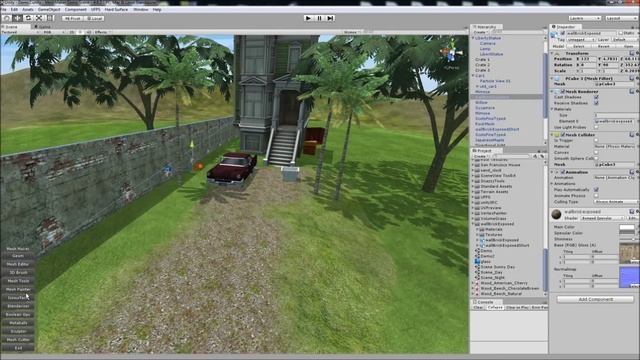Open the Layers dropdown in the toolbar

click(x=584, y=18)
